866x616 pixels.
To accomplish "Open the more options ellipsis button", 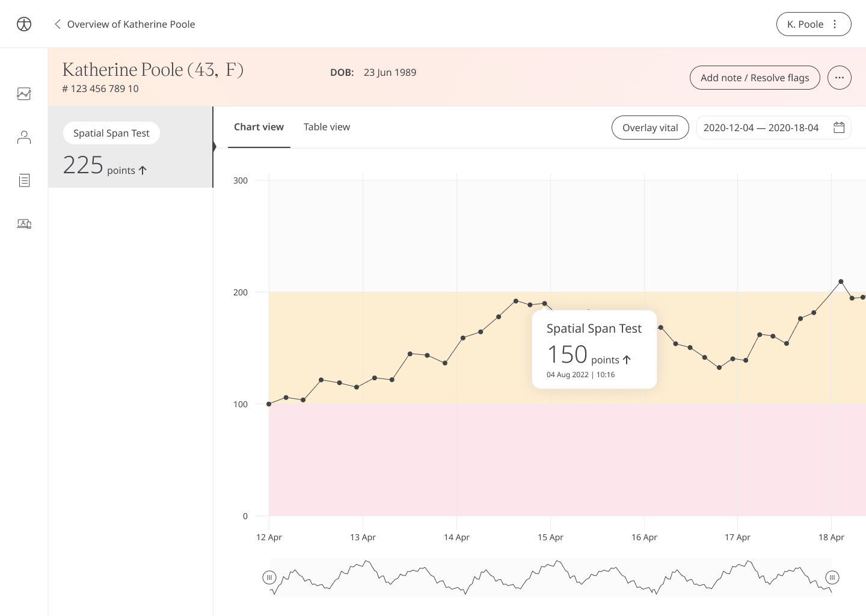I will pos(840,78).
